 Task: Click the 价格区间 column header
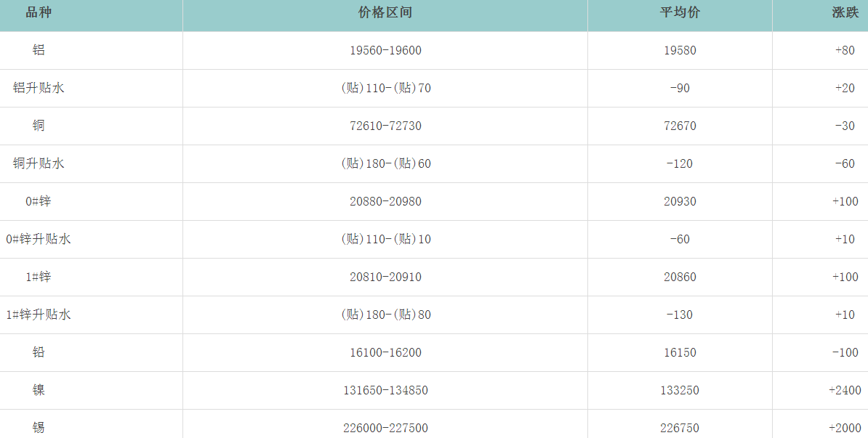pyautogui.click(x=385, y=13)
